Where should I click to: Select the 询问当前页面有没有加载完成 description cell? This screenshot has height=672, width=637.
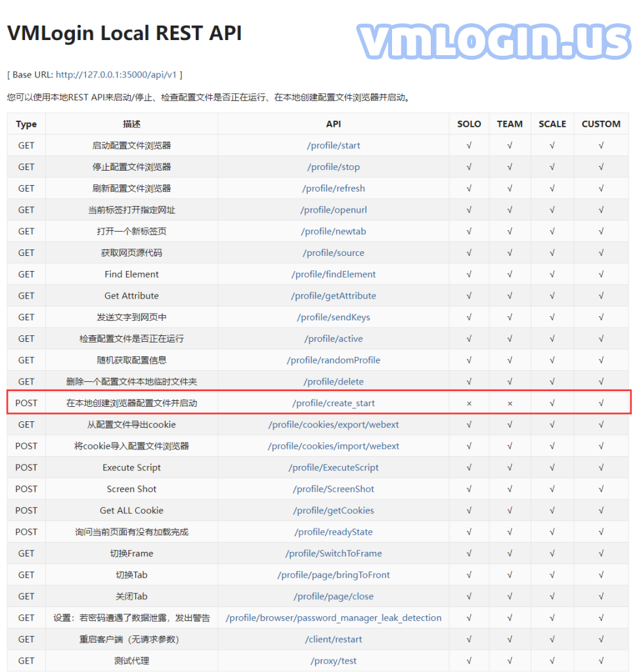click(132, 532)
